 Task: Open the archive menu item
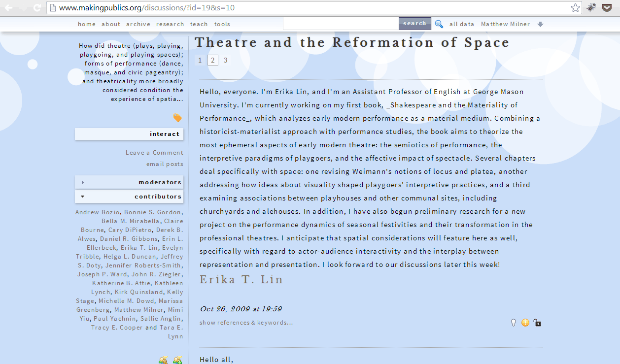coord(138,24)
